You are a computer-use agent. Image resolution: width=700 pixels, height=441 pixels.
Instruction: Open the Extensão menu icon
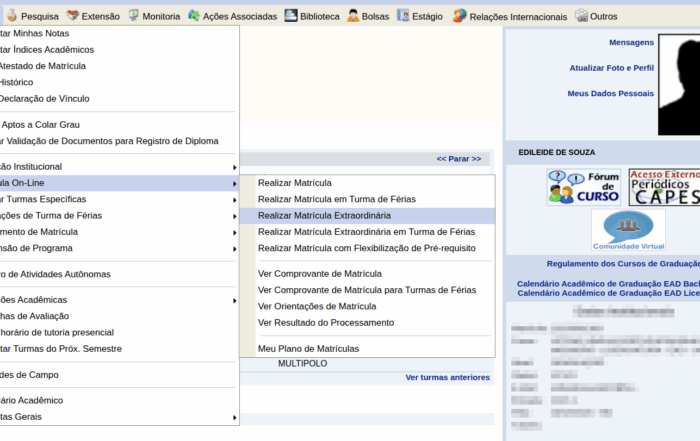point(73,16)
